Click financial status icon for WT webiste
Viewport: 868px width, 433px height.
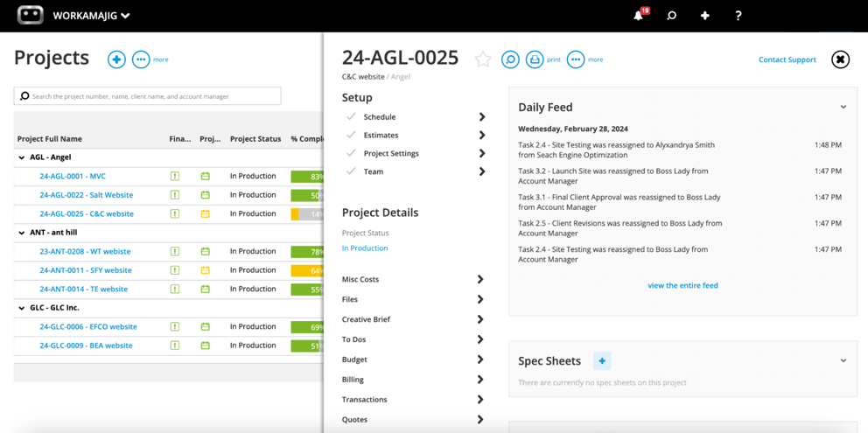pyautogui.click(x=175, y=251)
